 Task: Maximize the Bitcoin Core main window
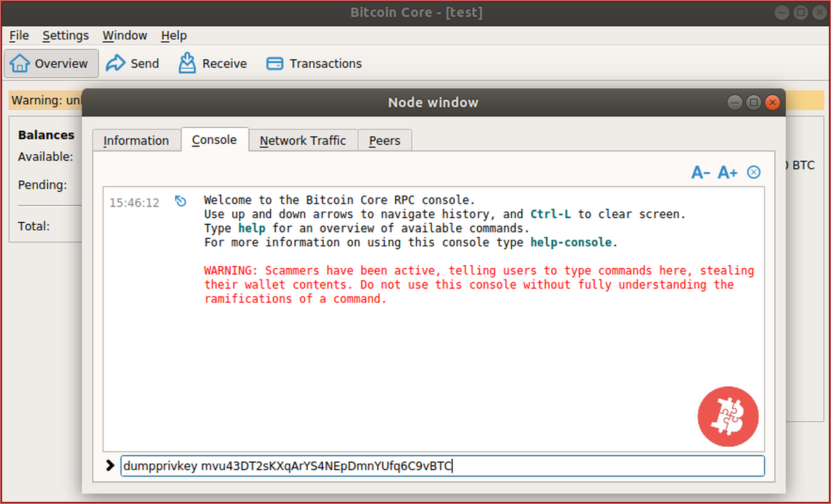800,12
